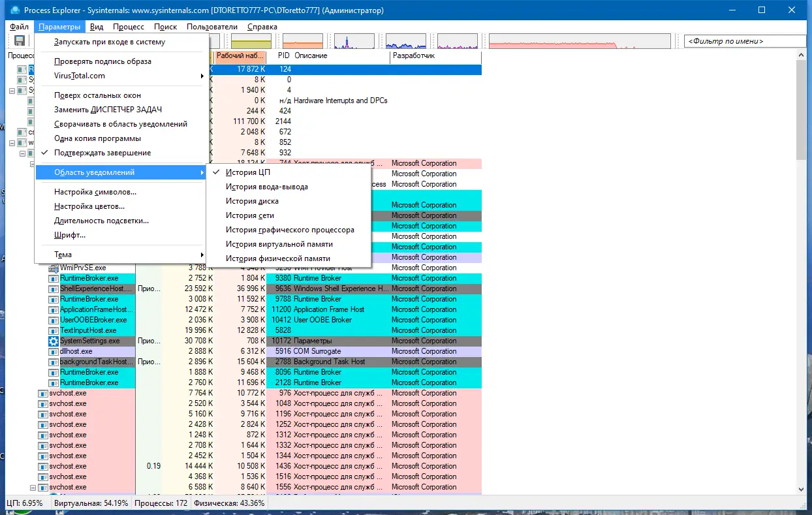Expand the 'Тема' submenu
The width and height of the screenshot is (812, 515).
pyautogui.click(x=122, y=255)
